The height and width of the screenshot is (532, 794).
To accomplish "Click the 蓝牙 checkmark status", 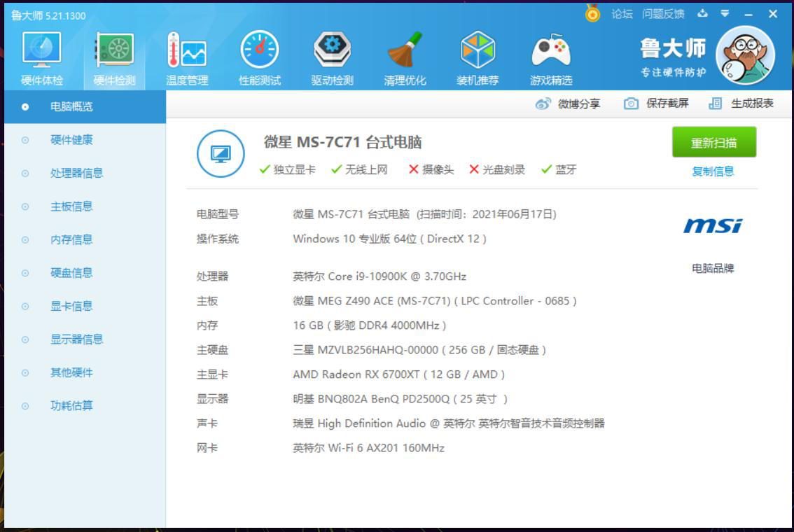I will [559, 169].
